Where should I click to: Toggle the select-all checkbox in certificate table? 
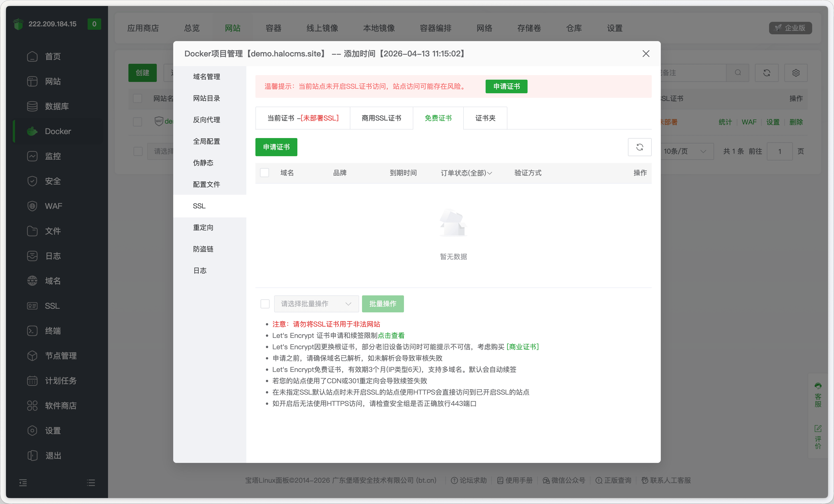[264, 173]
